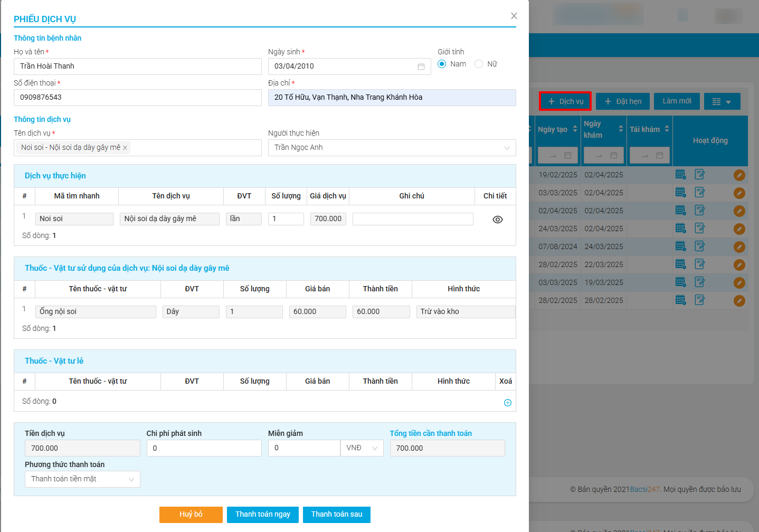This screenshot has width=759, height=532.
Task: Click Bacsi247 link in footer
Action: [644, 489]
